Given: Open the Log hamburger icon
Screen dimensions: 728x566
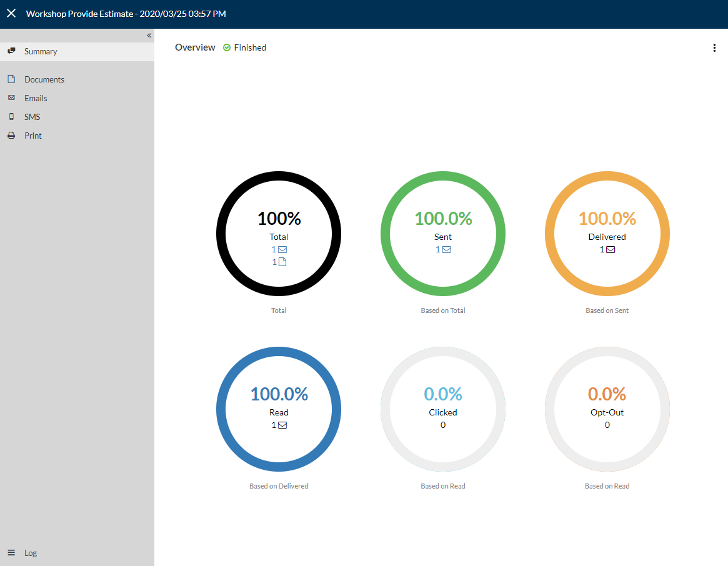Looking at the screenshot, I should [12, 552].
